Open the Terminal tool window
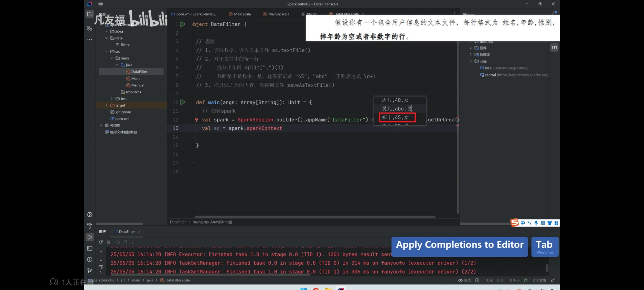The height and width of the screenshot is (290, 644). click(90, 248)
